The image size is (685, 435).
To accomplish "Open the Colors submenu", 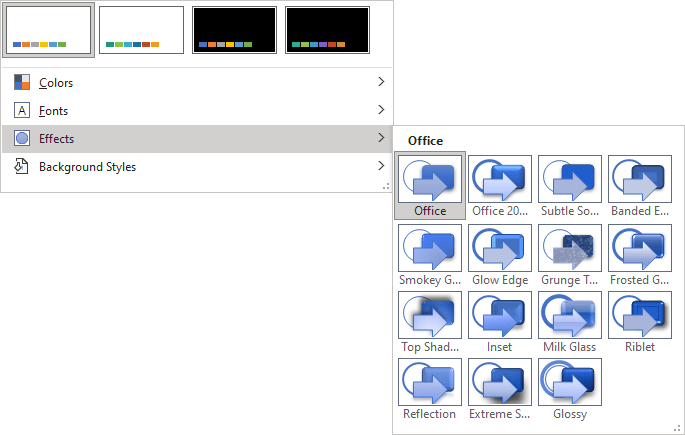I will (197, 82).
